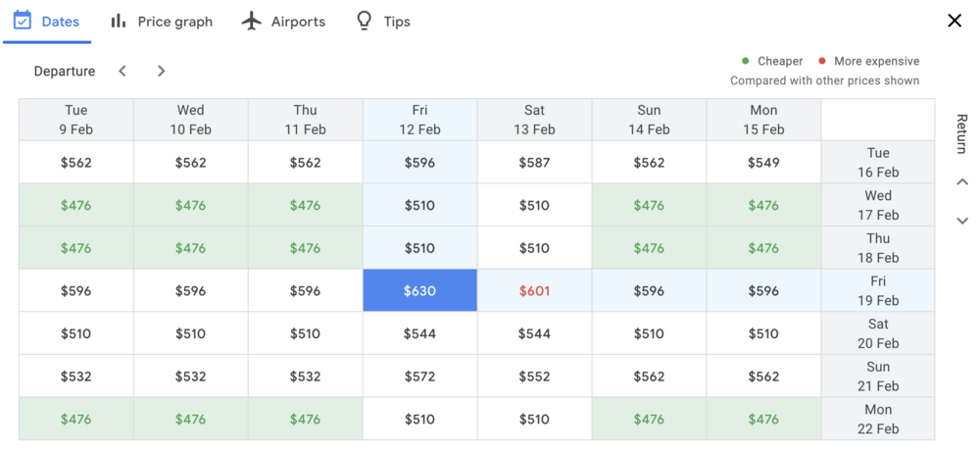Viewport: 980px width, 453px height.
Task: Close the date grid panel
Action: (955, 21)
